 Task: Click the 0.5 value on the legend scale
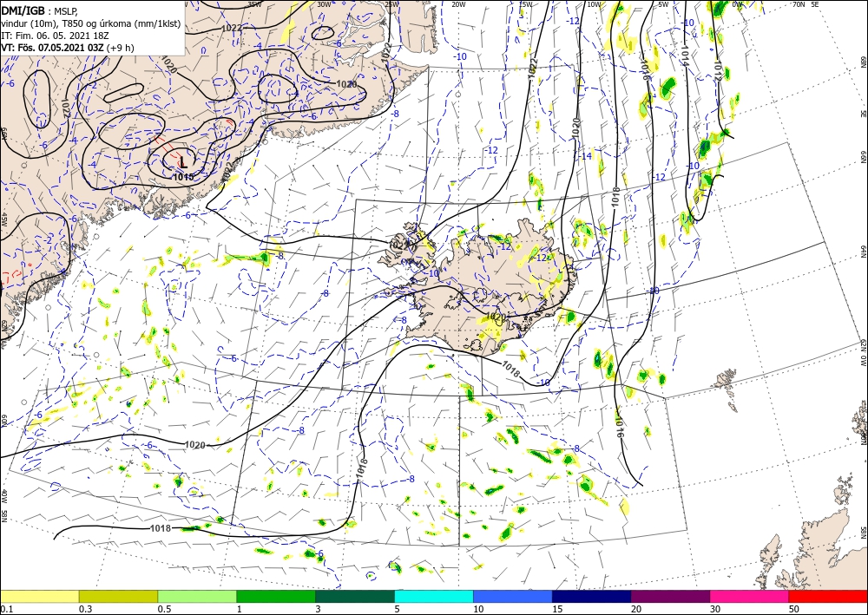(x=164, y=609)
